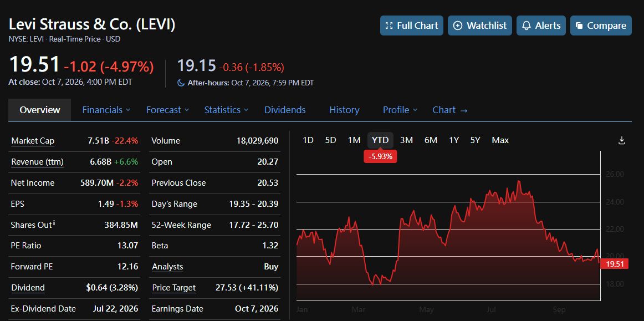
Task: Download chart data icon
Action: (621, 141)
